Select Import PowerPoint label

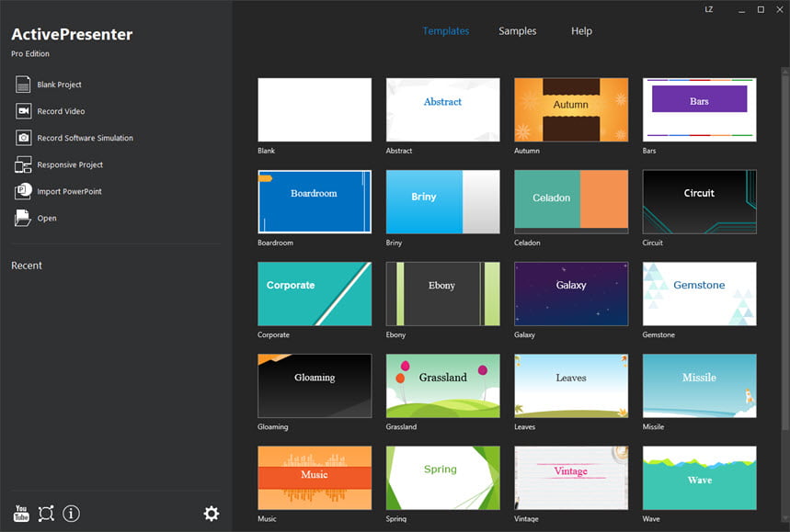[69, 191]
